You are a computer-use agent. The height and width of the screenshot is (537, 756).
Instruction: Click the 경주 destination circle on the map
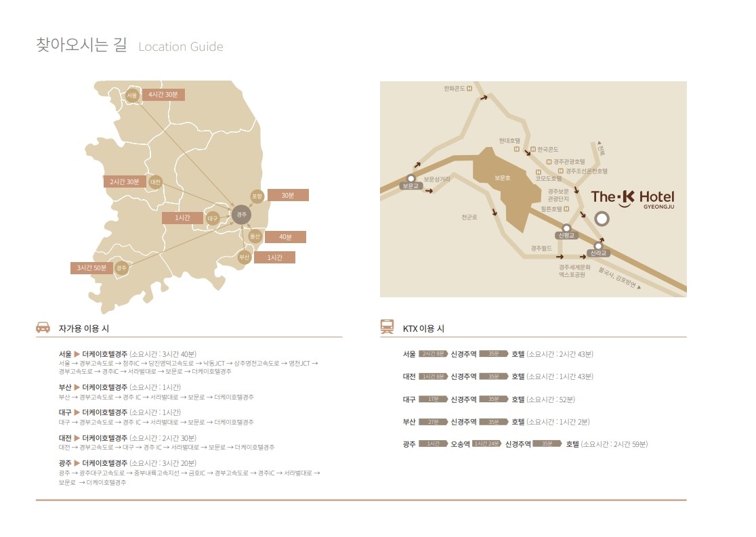tap(242, 215)
